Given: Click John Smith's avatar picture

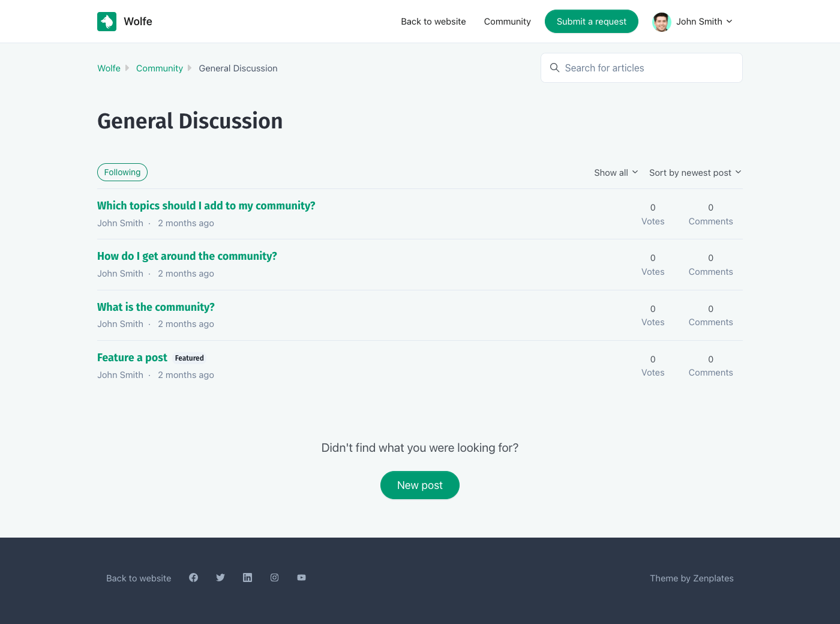Looking at the screenshot, I should tap(661, 22).
